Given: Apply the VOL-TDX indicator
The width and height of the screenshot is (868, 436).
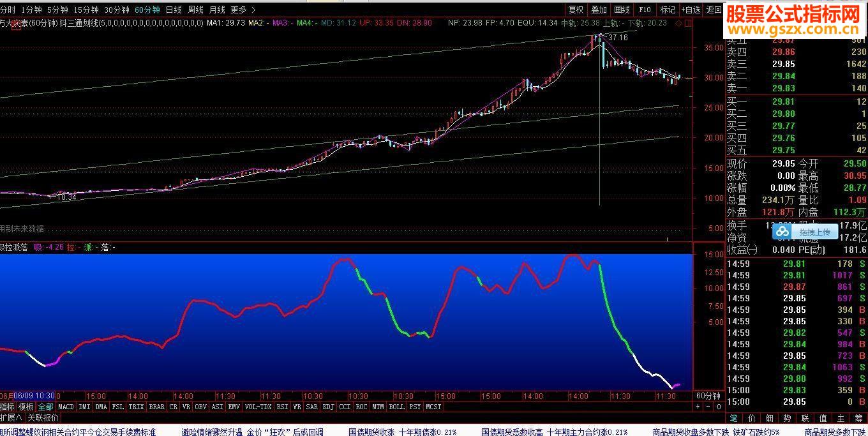Looking at the screenshot, I should point(258,407).
